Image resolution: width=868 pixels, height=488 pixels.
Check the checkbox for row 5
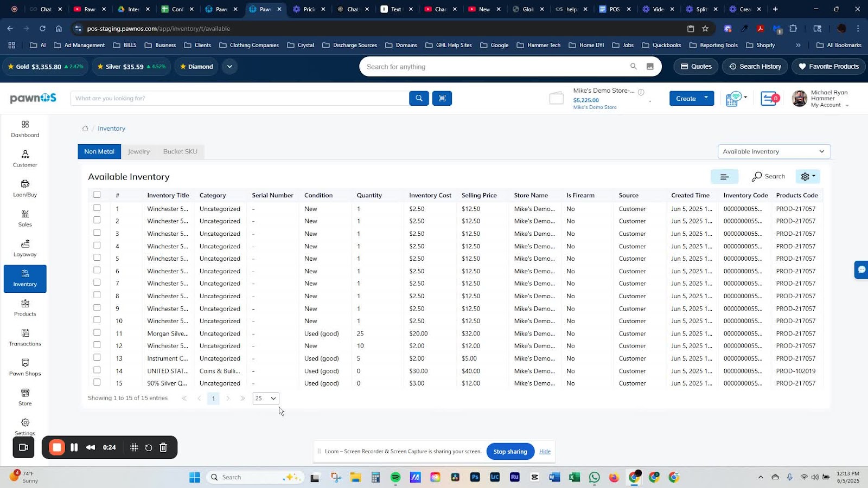pos(97,258)
